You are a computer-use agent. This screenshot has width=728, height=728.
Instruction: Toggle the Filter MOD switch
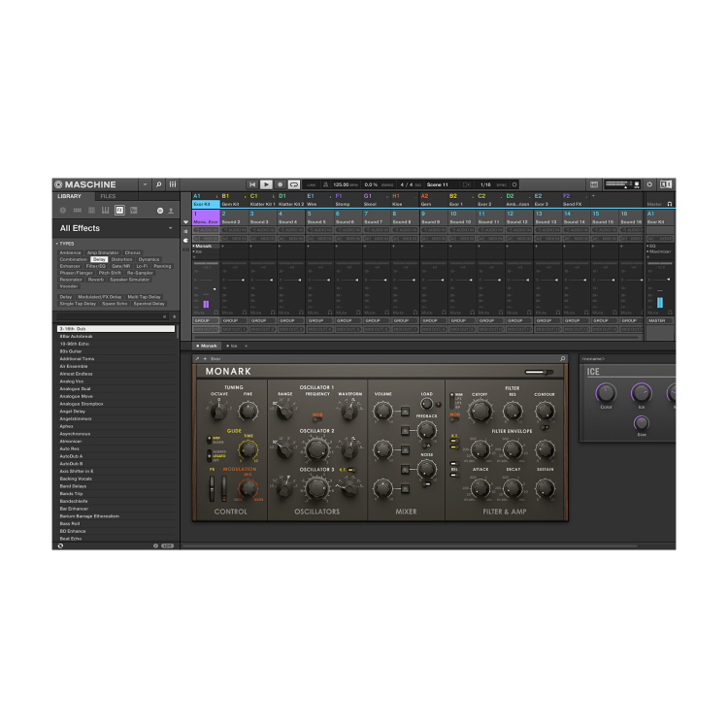tap(454, 419)
